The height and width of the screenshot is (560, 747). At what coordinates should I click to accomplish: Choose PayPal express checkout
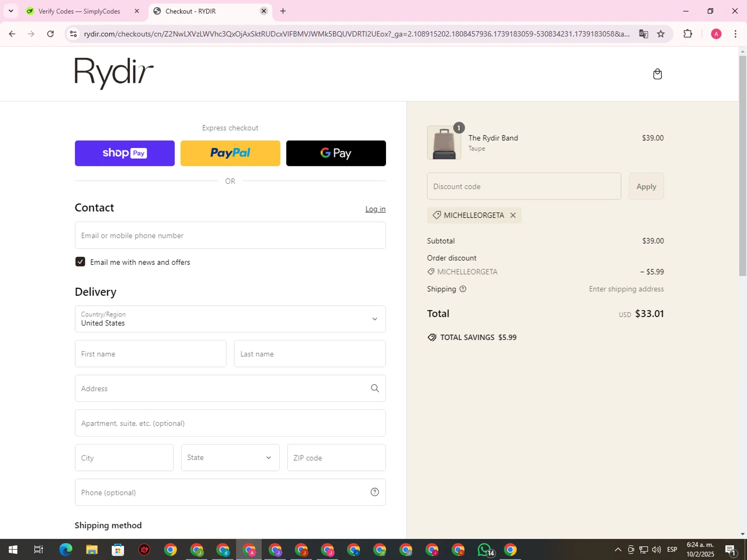pyautogui.click(x=230, y=153)
